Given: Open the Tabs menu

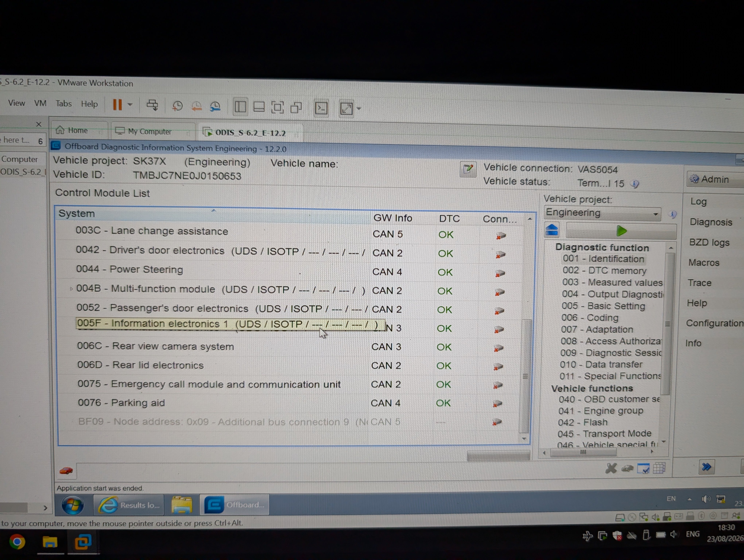Looking at the screenshot, I should click(64, 104).
